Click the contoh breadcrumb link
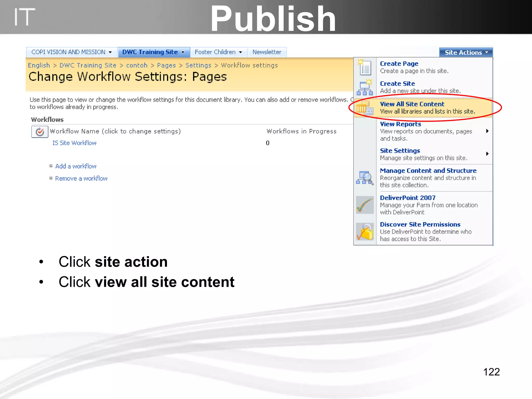Screen dimensions: 532x399 (137, 65)
